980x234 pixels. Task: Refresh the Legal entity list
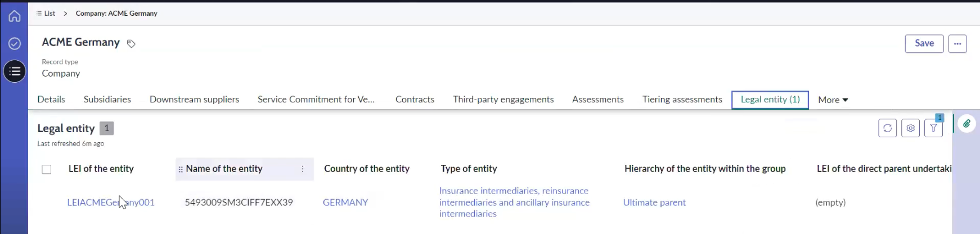pyautogui.click(x=887, y=128)
